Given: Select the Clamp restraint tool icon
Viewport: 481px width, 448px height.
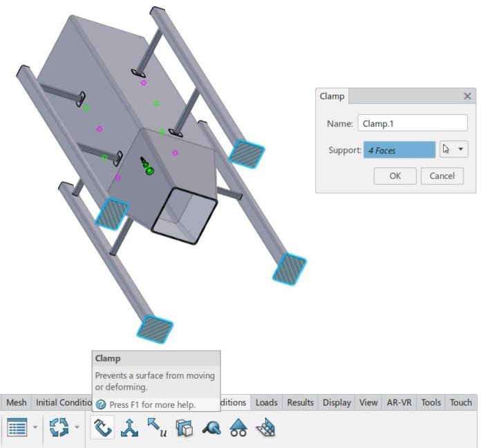Looking at the screenshot, I should 103,428.
